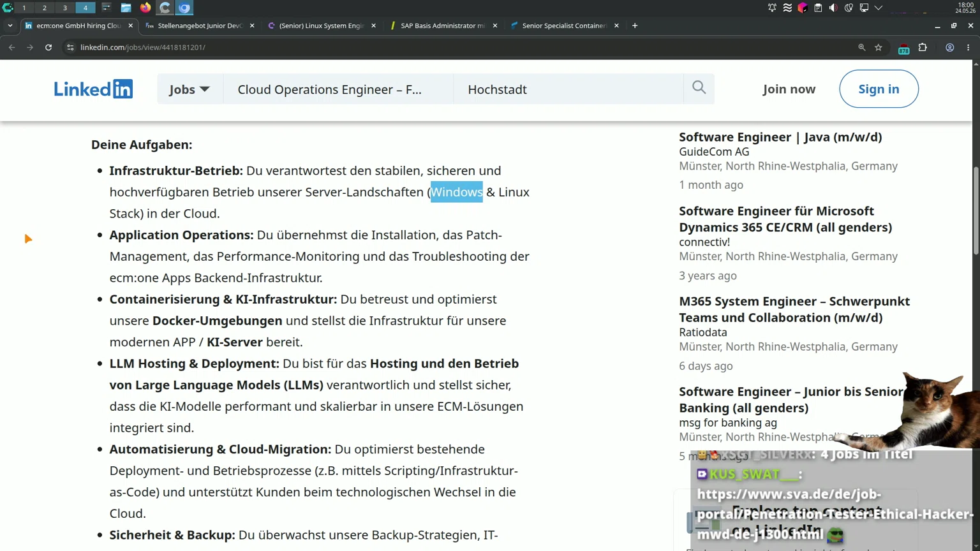The height and width of the screenshot is (551, 980).
Task: Click the job title search field
Action: coord(338,89)
